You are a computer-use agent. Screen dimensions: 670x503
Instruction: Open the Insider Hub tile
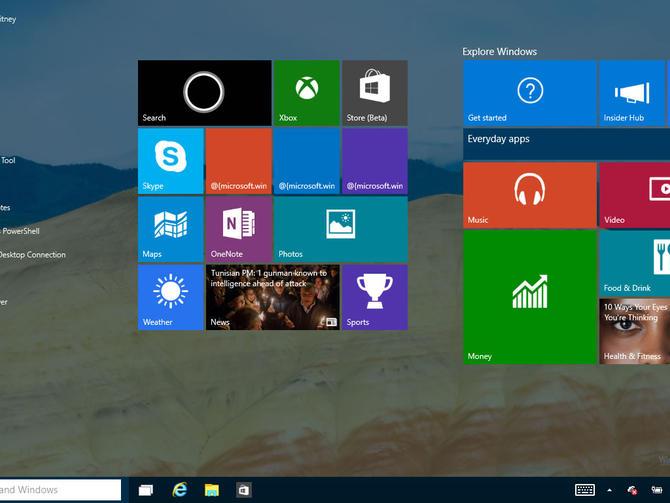(632, 93)
